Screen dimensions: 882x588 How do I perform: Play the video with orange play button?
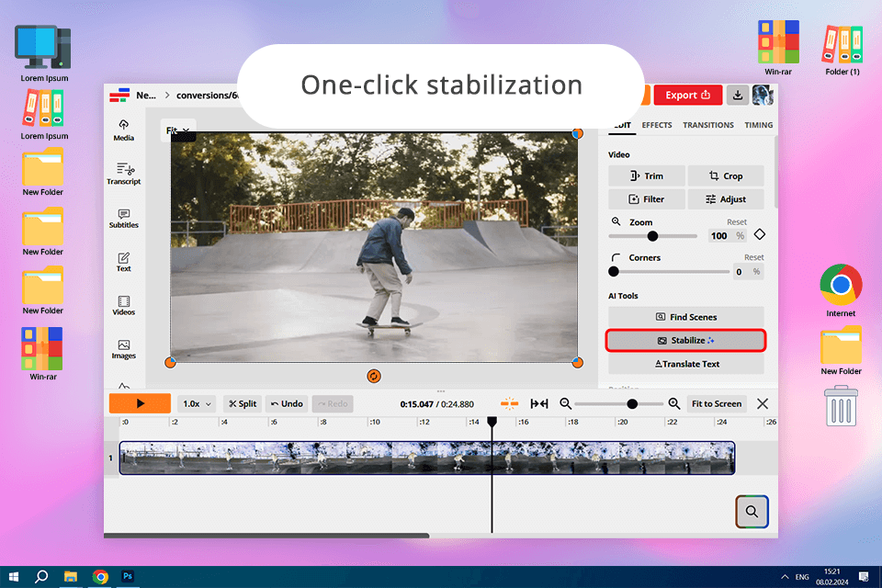[x=140, y=403]
